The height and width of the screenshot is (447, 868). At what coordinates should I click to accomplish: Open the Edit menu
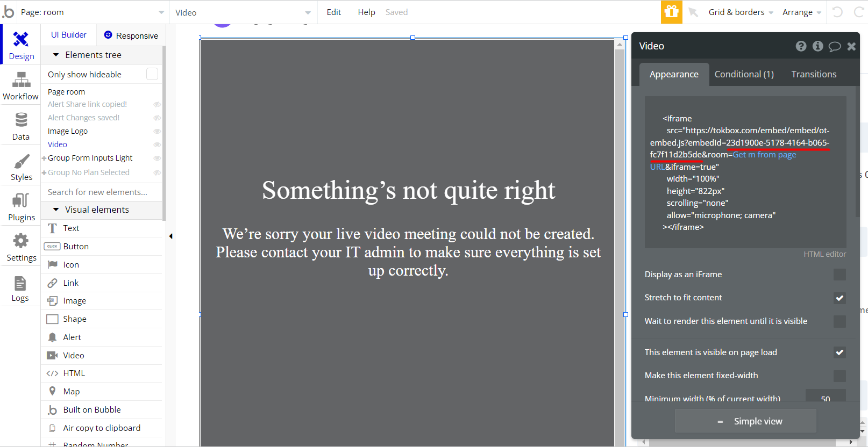[333, 12]
